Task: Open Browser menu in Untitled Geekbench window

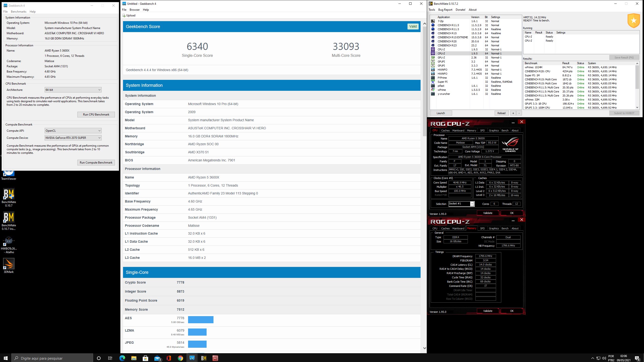Action: (134, 10)
